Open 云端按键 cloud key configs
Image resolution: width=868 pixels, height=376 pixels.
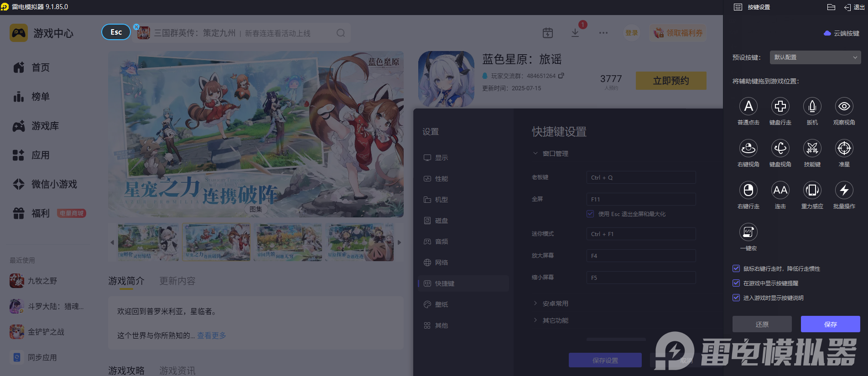tap(842, 33)
